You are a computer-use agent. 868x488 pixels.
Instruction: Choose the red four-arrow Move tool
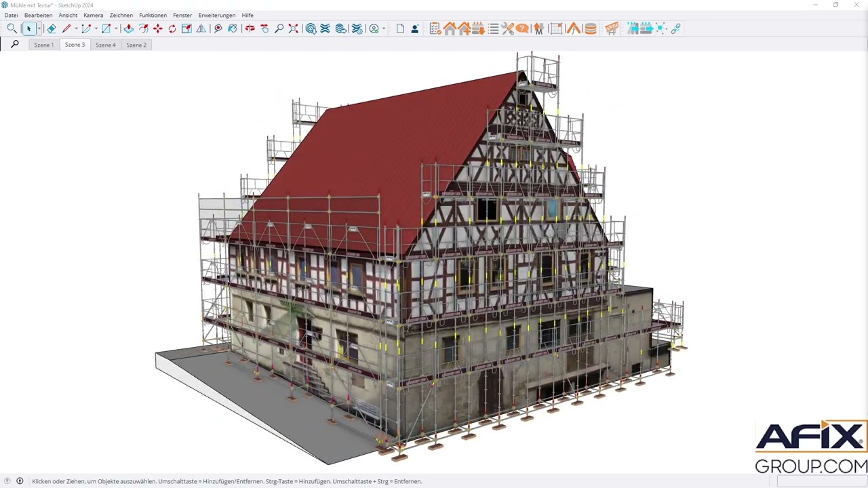(157, 28)
